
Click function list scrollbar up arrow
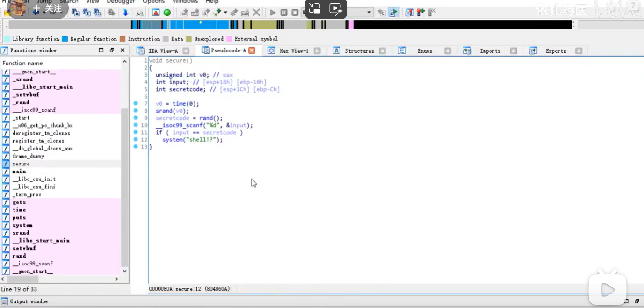(125, 62)
